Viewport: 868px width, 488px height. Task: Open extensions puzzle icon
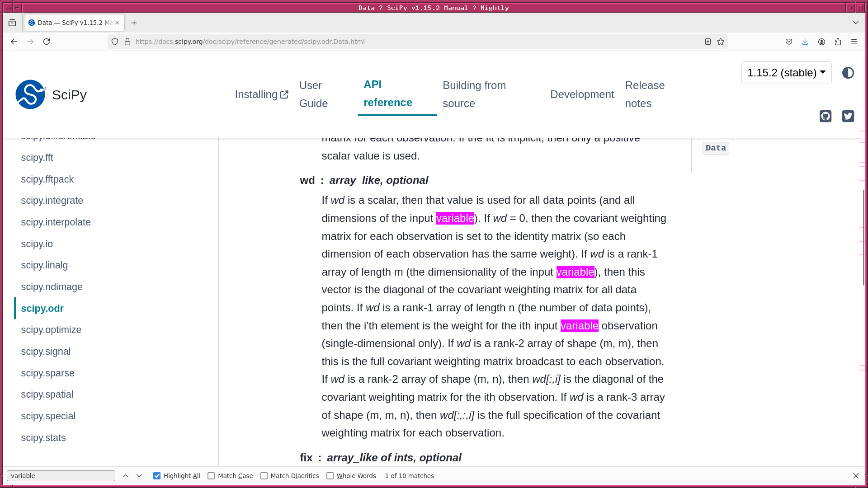click(838, 42)
